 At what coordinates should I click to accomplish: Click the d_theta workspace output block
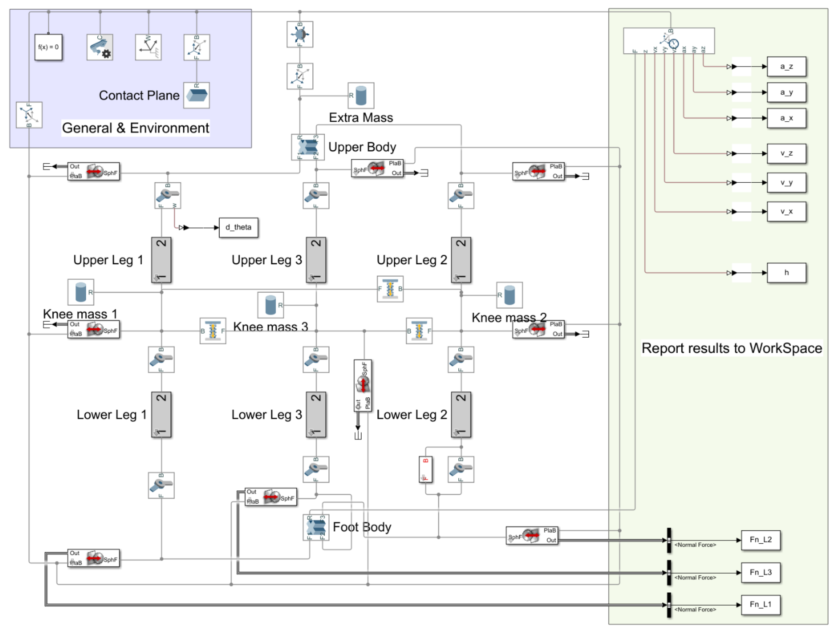click(x=239, y=227)
